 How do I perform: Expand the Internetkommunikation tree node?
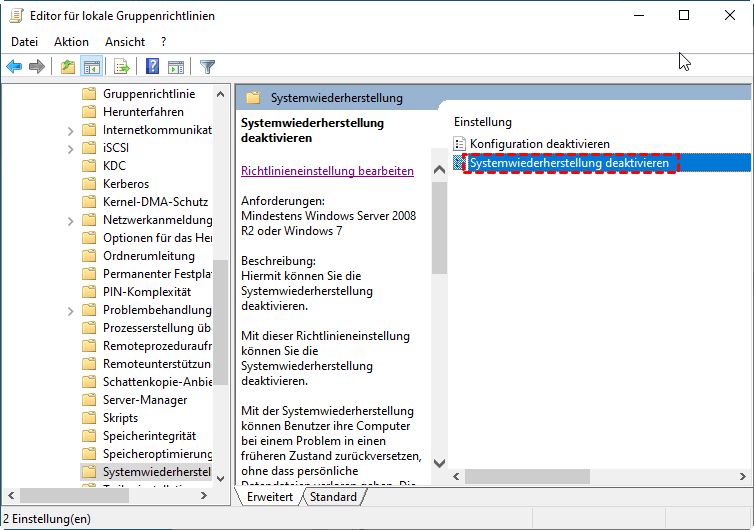click(x=71, y=130)
